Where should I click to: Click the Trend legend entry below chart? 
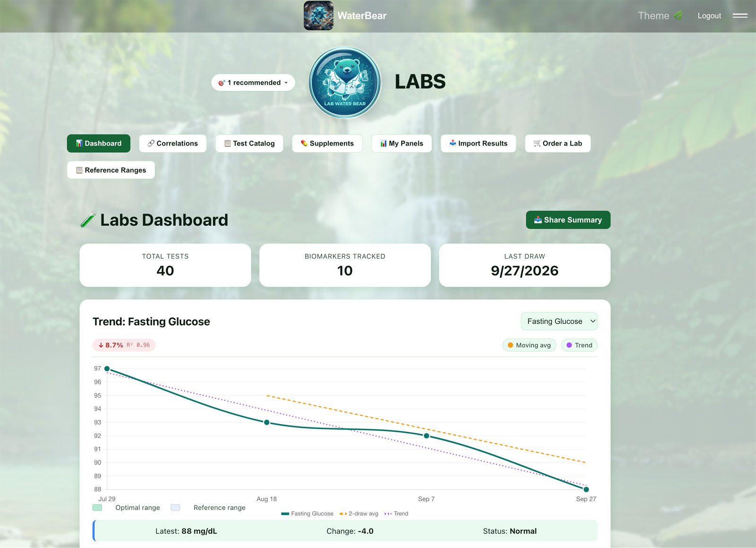pyautogui.click(x=396, y=513)
